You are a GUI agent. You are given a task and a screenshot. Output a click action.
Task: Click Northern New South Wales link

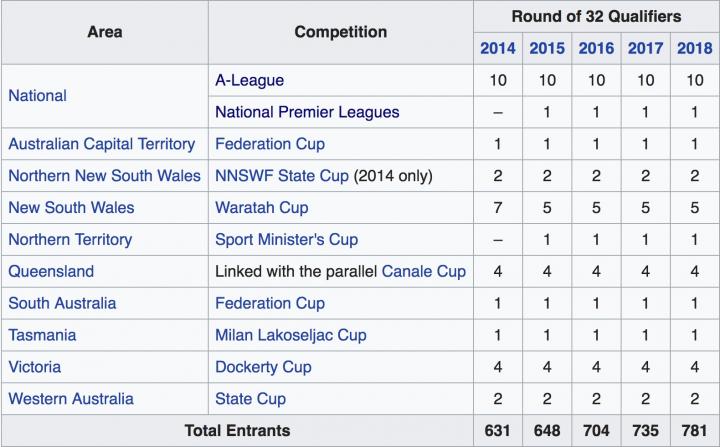tap(104, 176)
